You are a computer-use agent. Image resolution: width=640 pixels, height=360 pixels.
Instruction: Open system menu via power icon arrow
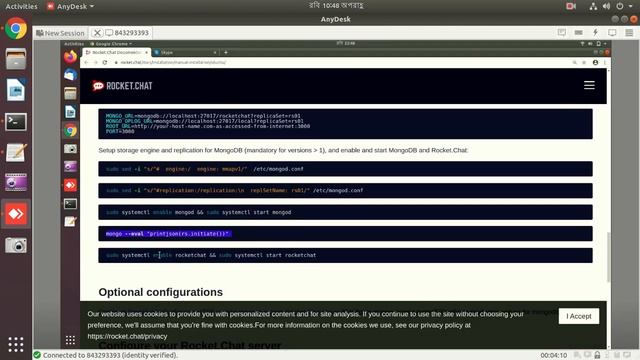[624, 6]
